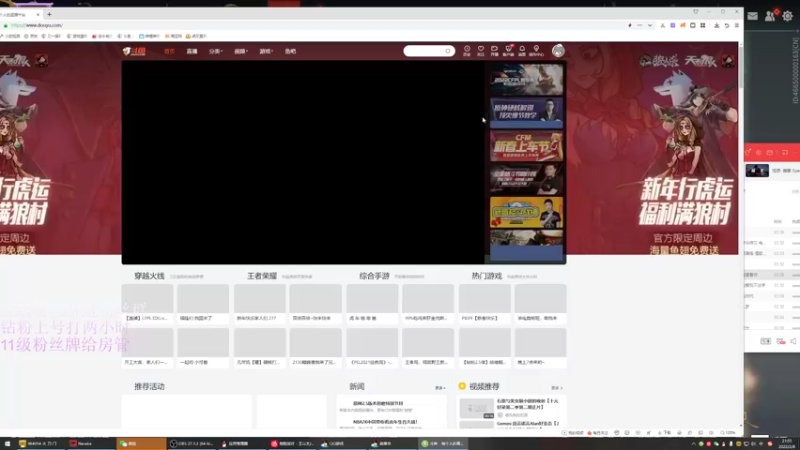
Task: Open the creator center pin icon
Action: 536,50
